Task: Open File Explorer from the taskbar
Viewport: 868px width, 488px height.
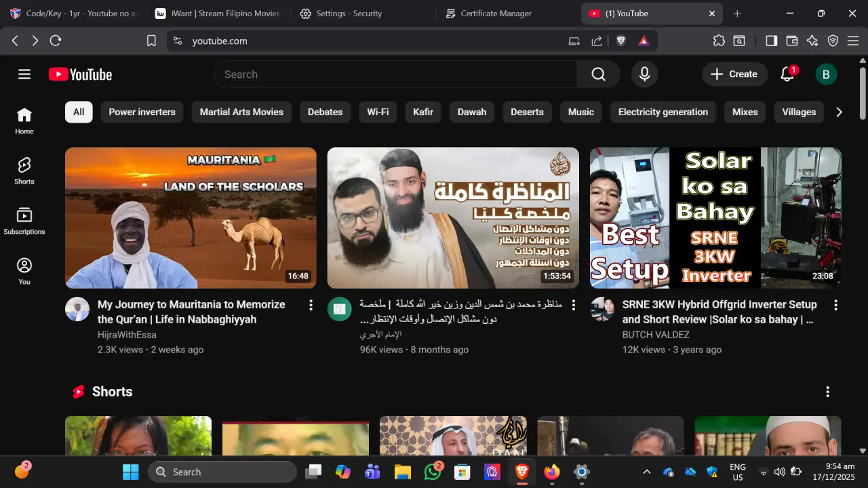Action: pos(403,472)
